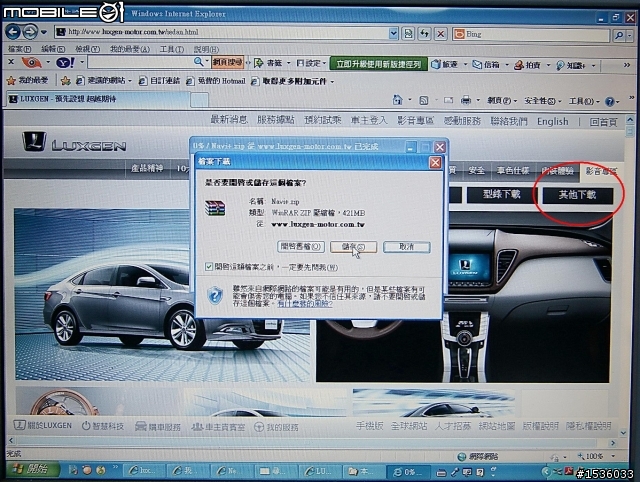Open the 安全性(S) command bar dropdown
This screenshot has width=640, height=482.
tap(542, 101)
